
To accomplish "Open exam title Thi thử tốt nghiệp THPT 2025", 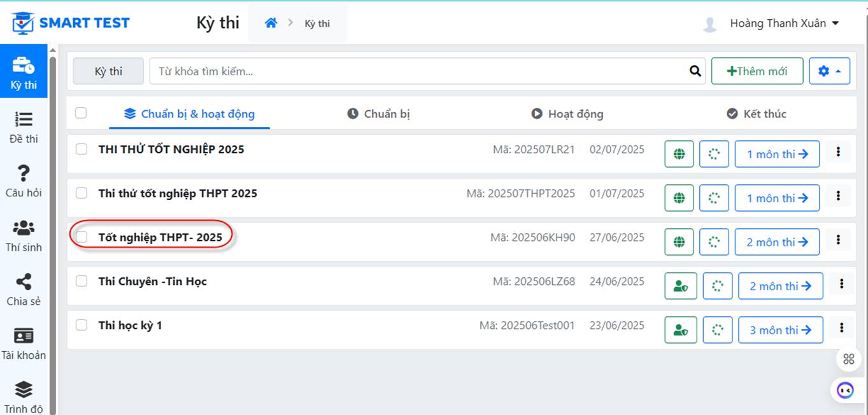I will click(x=178, y=193).
